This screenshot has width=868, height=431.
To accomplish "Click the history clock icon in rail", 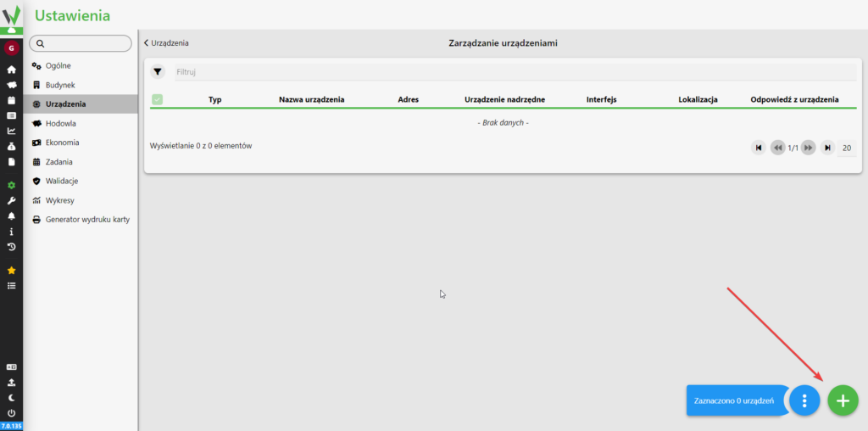I will point(11,247).
